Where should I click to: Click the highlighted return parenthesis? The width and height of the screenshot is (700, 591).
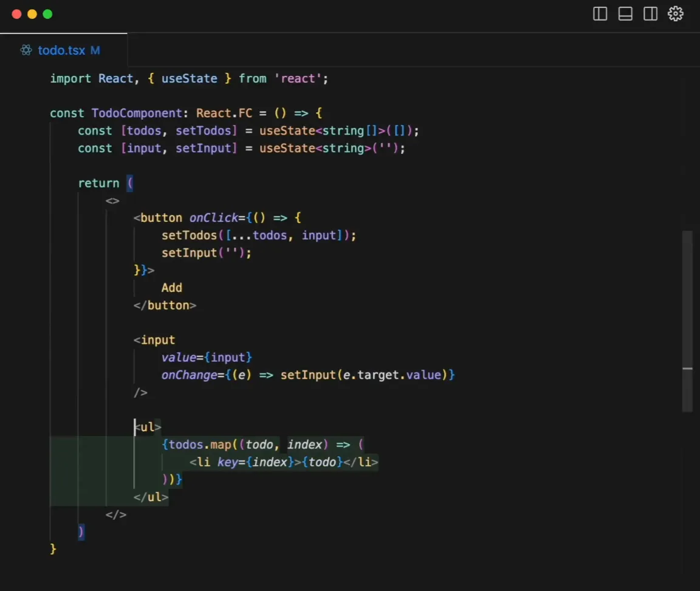coord(130,183)
